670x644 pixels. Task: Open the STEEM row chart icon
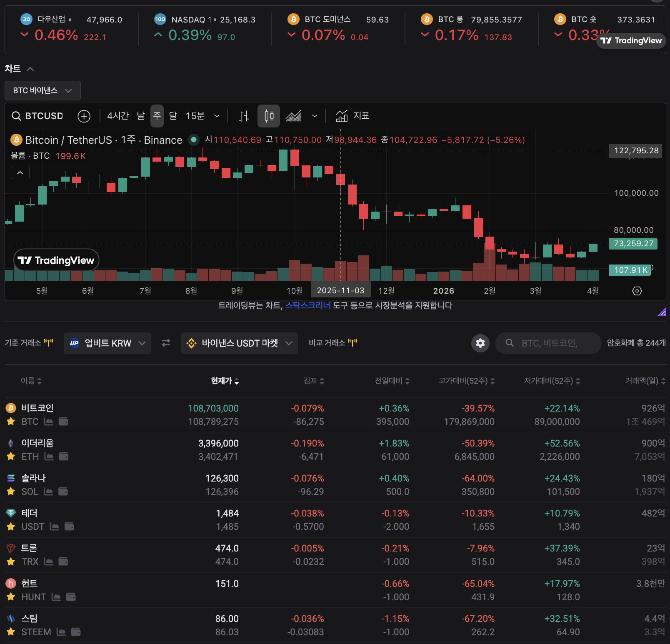pos(61,632)
